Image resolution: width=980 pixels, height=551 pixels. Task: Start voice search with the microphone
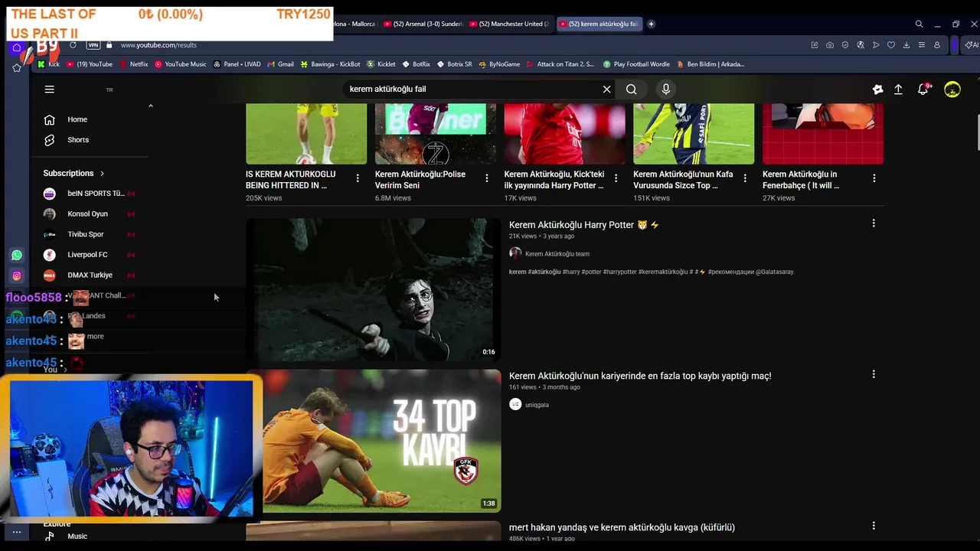tap(665, 90)
